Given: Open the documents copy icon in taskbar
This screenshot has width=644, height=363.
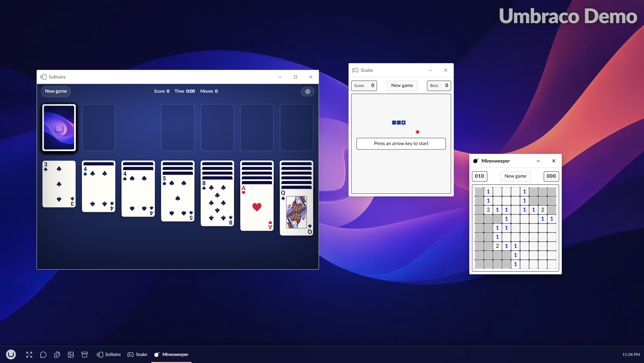Looking at the screenshot, I should [57, 355].
